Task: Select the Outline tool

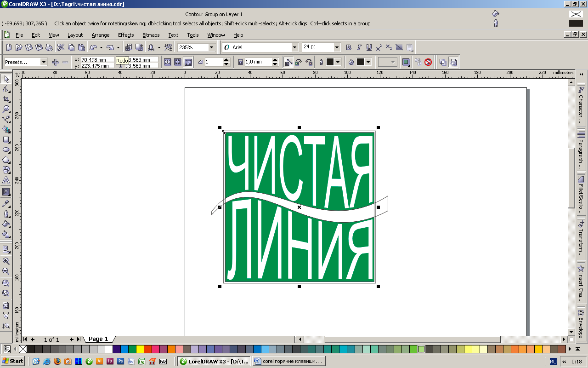Action: click(x=6, y=214)
